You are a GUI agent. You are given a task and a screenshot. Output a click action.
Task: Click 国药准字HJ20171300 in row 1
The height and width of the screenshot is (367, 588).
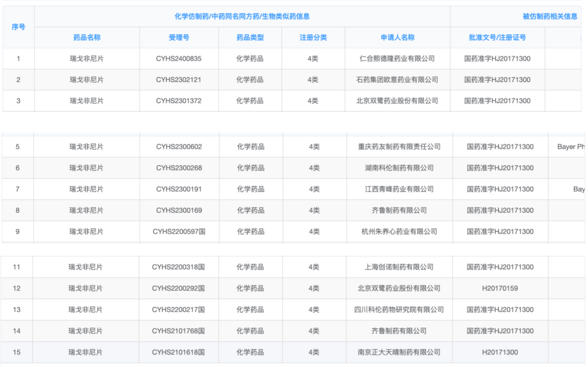[497, 59]
